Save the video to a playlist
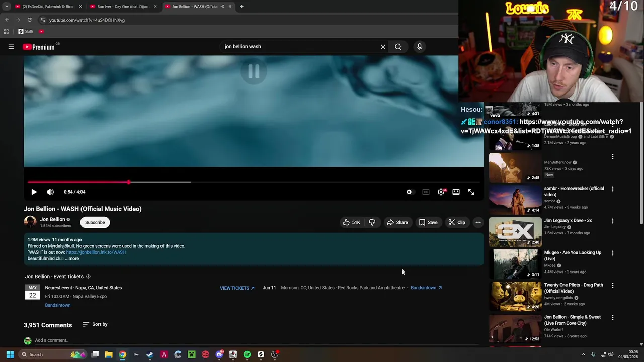The height and width of the screenshot is (362, 644). point(428,222)
